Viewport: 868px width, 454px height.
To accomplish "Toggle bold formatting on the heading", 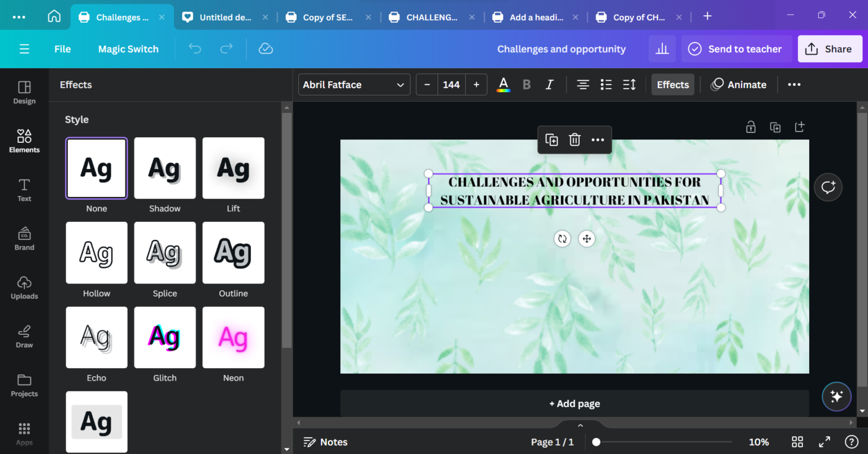I will (526, 84).
